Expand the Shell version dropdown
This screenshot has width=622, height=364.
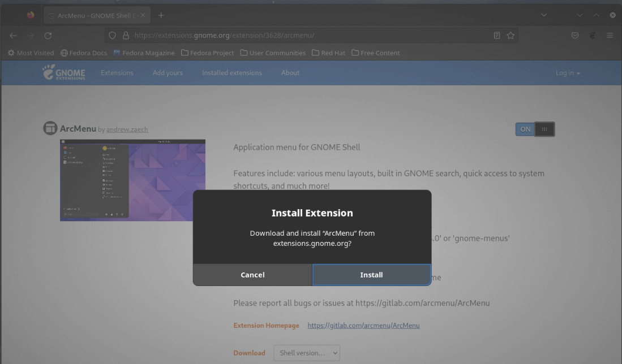(307, 353)
